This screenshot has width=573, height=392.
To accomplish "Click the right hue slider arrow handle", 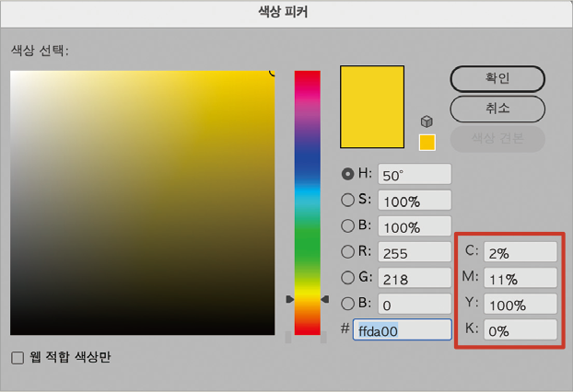I will coord(325,299).
